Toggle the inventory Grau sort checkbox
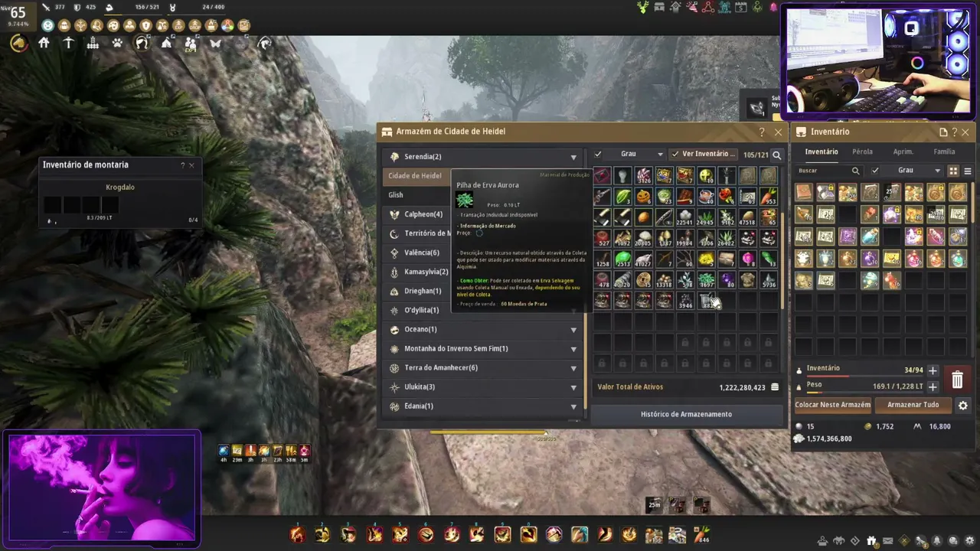The height and width of the screenshot is (551, 980). 875,171
